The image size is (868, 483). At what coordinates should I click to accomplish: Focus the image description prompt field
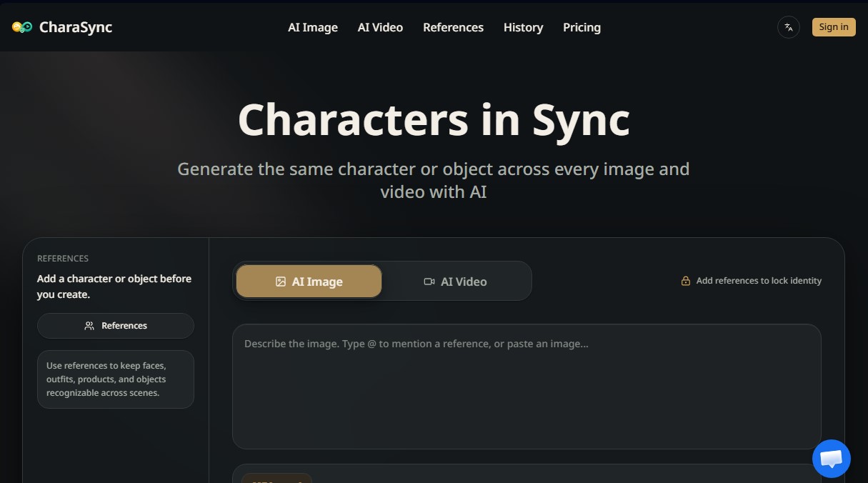tap(527, 387)
